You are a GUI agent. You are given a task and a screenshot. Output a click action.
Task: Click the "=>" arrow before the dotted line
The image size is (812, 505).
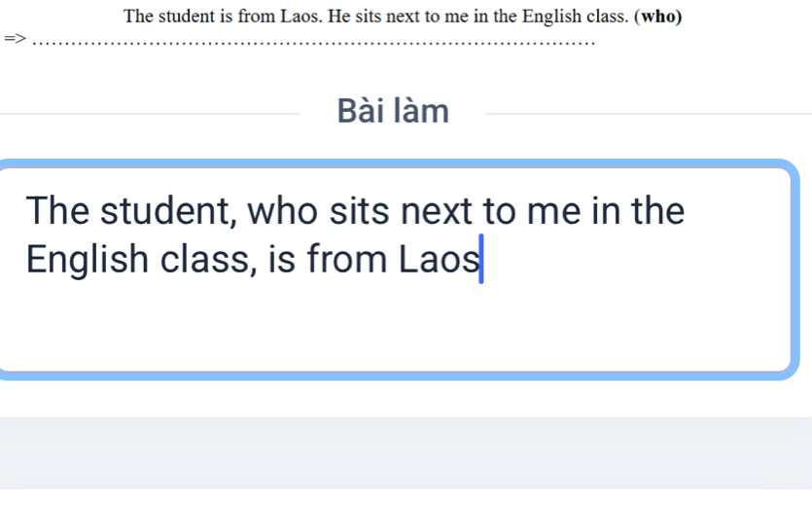(x=13, y=40)
